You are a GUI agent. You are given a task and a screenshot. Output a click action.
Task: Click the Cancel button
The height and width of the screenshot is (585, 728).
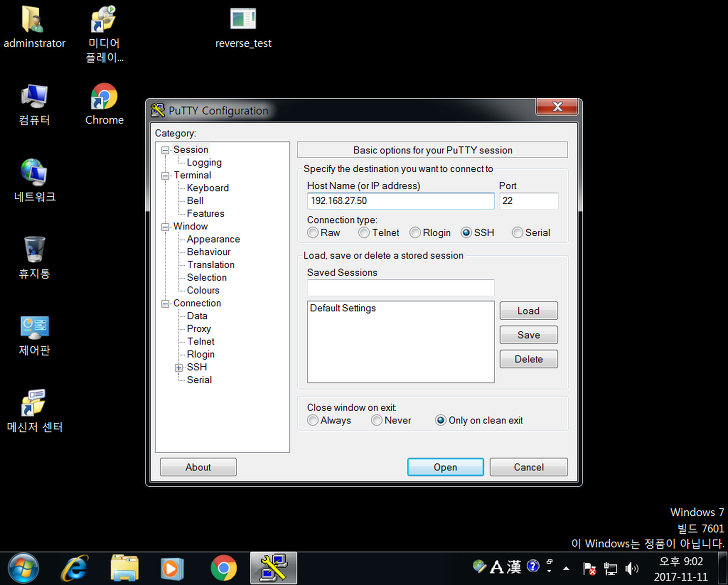tap(528, 467)
